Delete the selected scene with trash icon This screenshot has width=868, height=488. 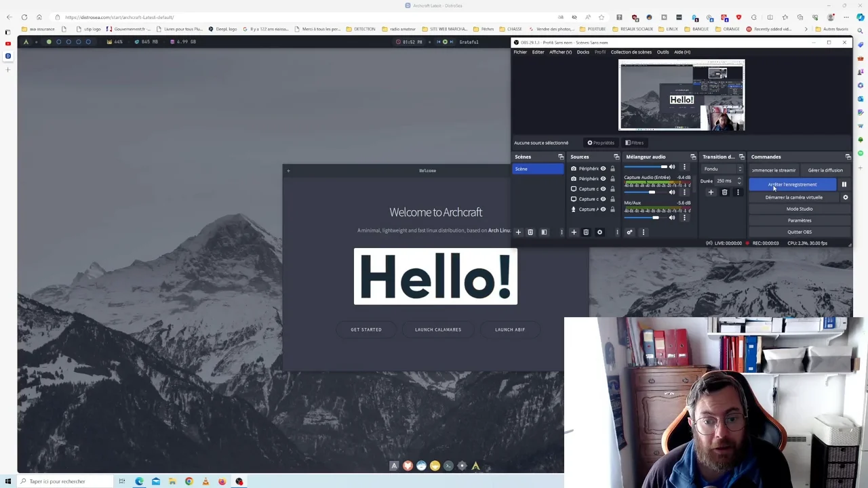[530, 232]
